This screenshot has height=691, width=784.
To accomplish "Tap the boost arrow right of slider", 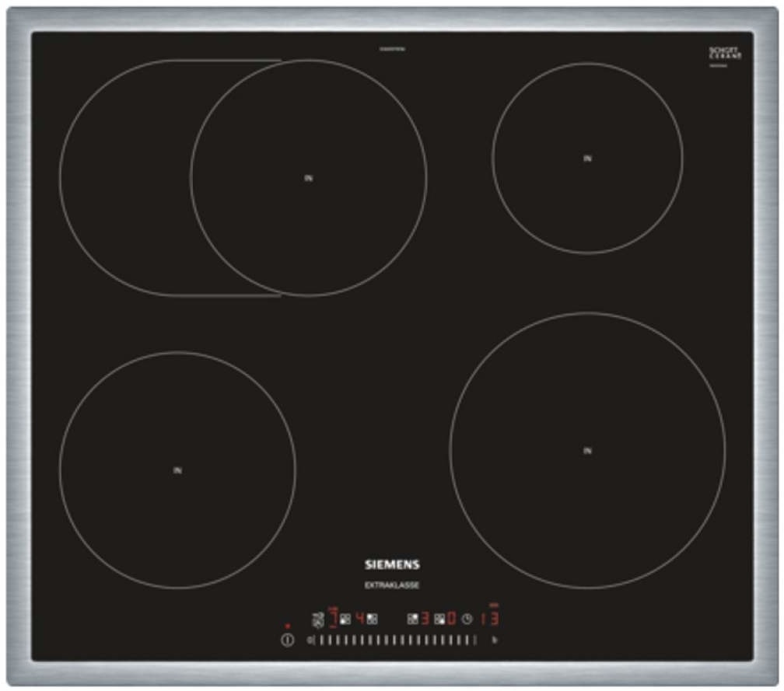I will [495, 640].
